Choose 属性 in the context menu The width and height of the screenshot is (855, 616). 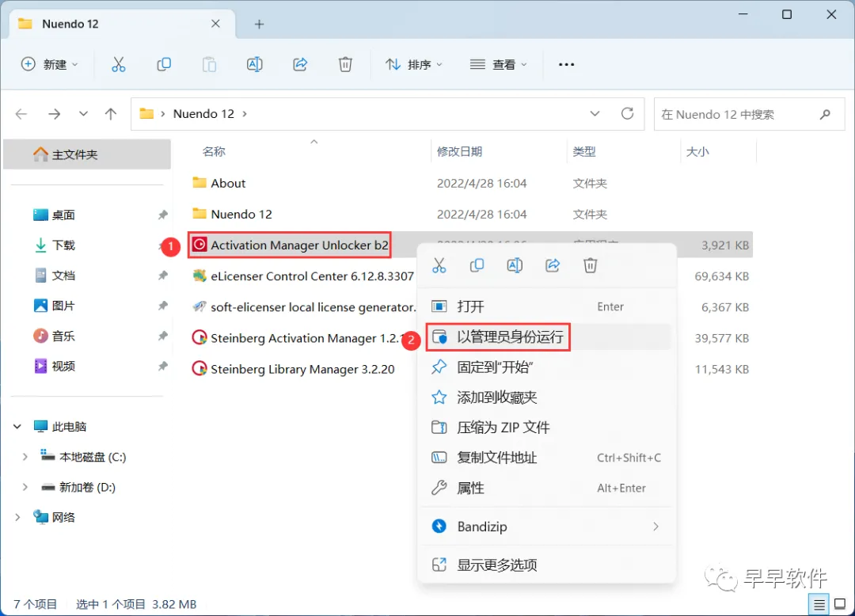point(546,488)
